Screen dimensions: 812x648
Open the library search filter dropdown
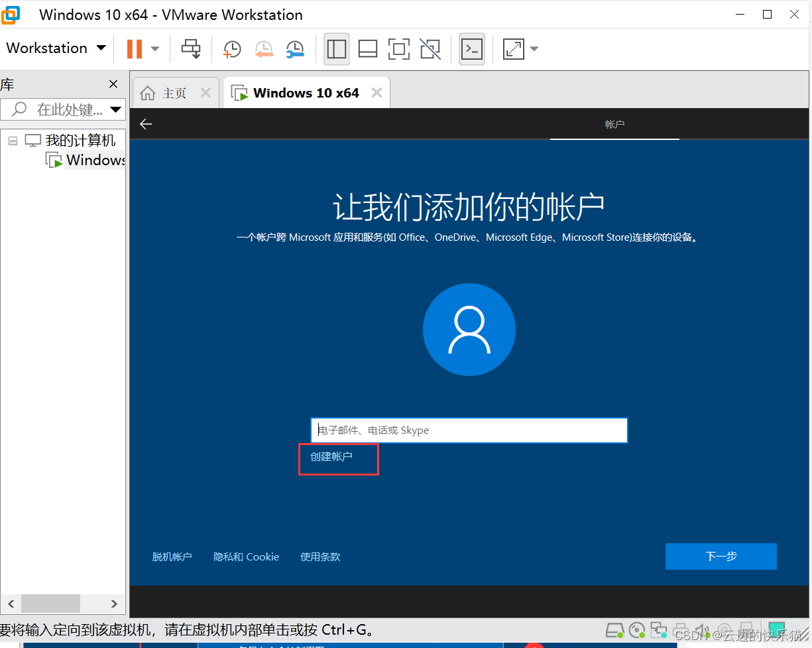click(116, 109)
